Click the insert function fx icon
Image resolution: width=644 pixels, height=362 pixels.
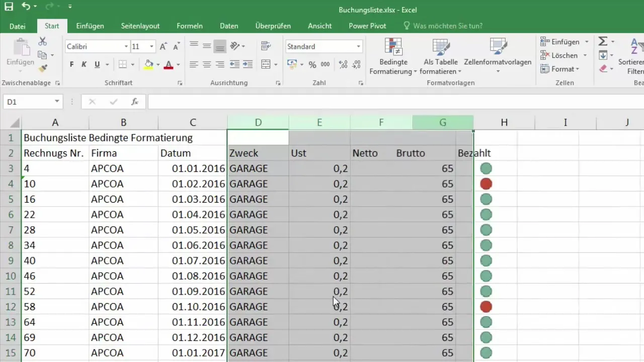(x=135, y=102)
